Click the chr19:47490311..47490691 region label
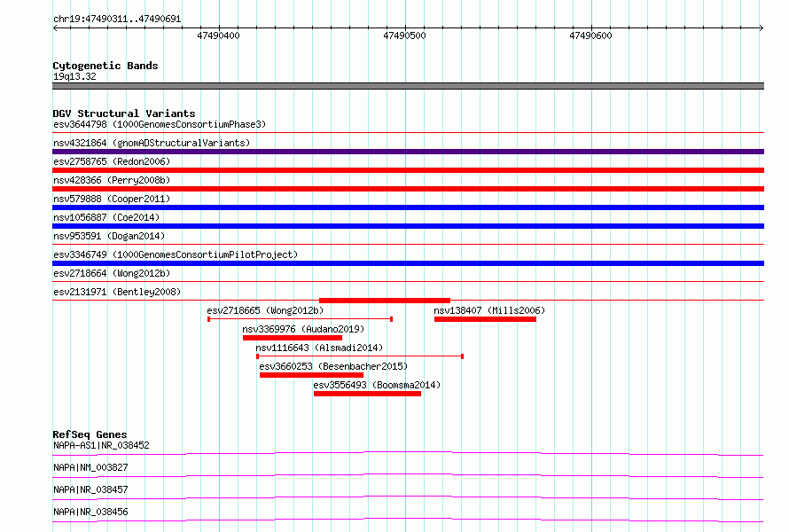The image size is (789, 532). pos(117,20)
